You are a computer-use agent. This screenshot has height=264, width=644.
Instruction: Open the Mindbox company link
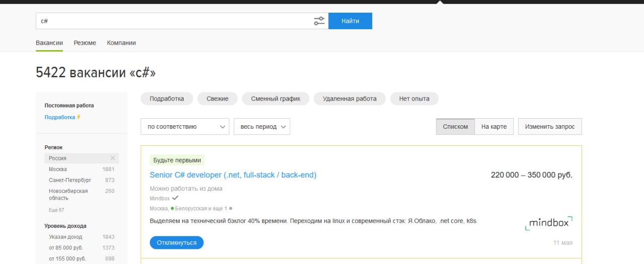[x=159, y=199]
